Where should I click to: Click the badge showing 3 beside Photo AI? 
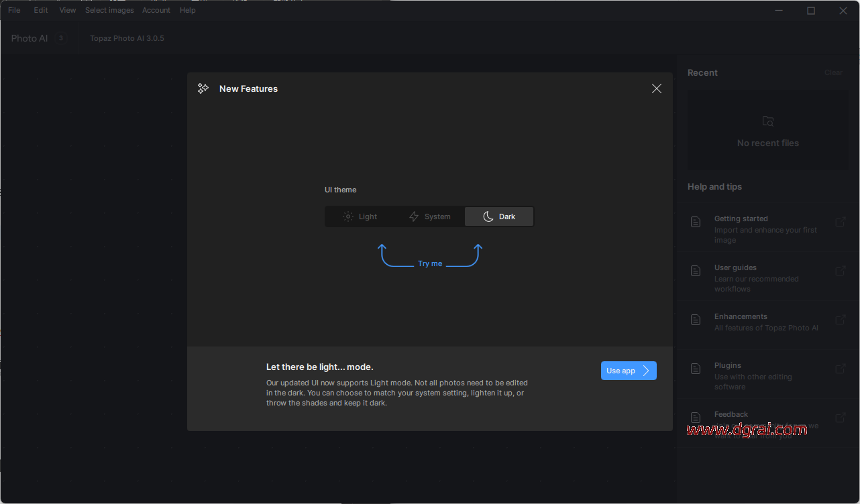tap(61, 38)
